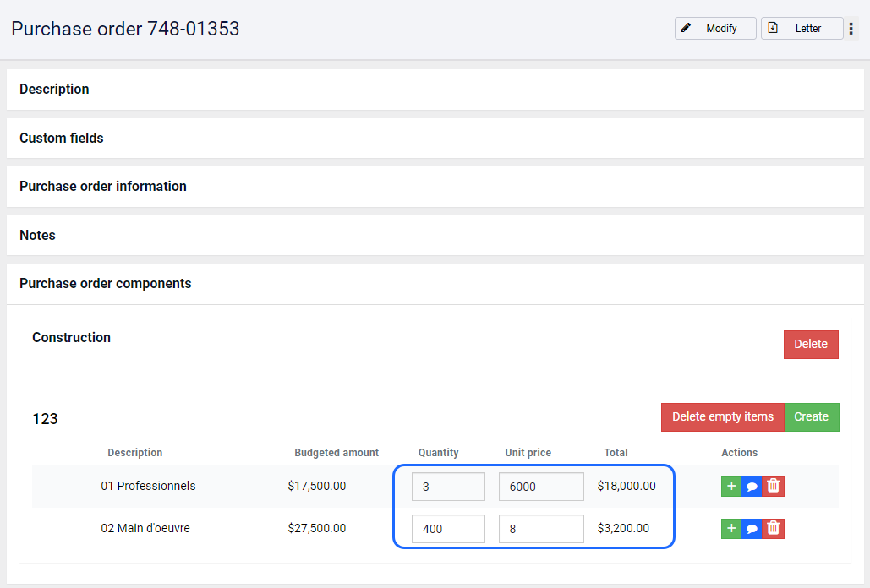Image resolution: width=870 pixels, height=588 pixels.
Task: Click the Quantity column header
Action: pyautogui.click(x=438, y=452)
